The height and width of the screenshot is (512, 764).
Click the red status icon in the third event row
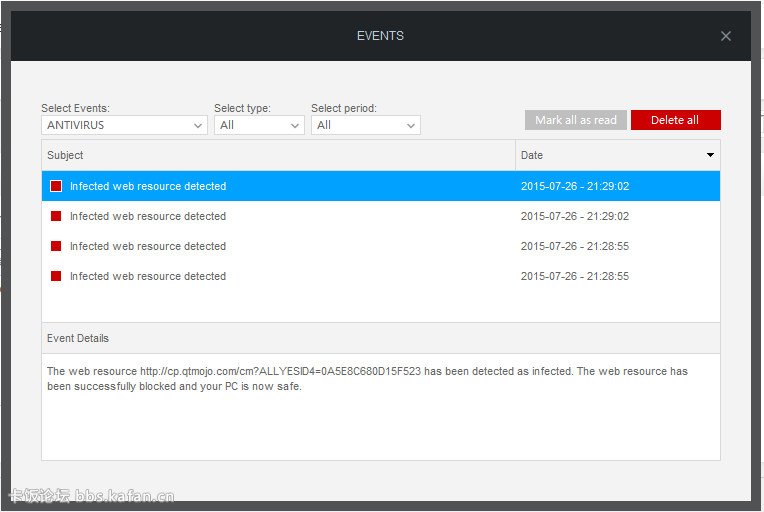click(56, 246)
